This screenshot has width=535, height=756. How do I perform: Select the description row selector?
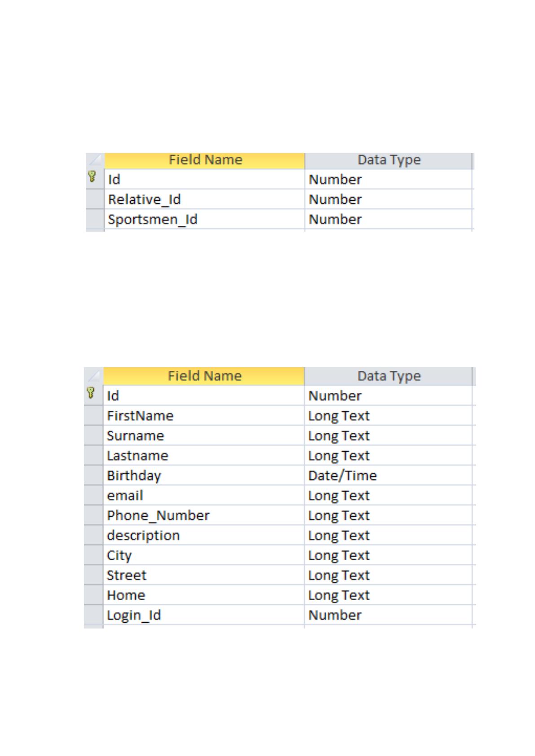click(x=94, y=535)
